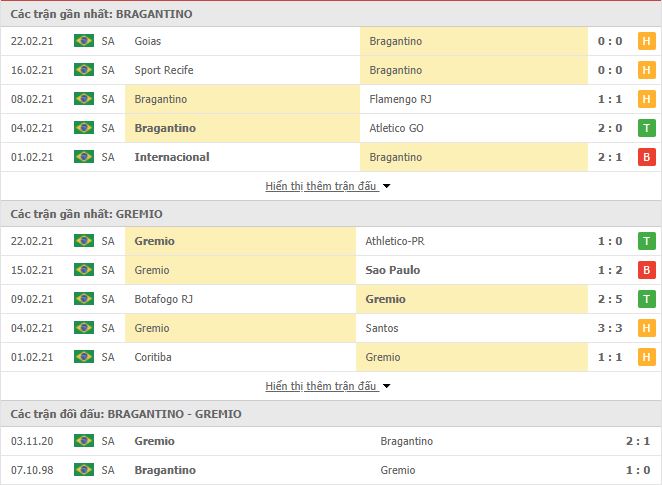Screen dimensions: 662x485
Task: Click the Brazil flag in Botafogo RJ row
Action: coord(84,299)
